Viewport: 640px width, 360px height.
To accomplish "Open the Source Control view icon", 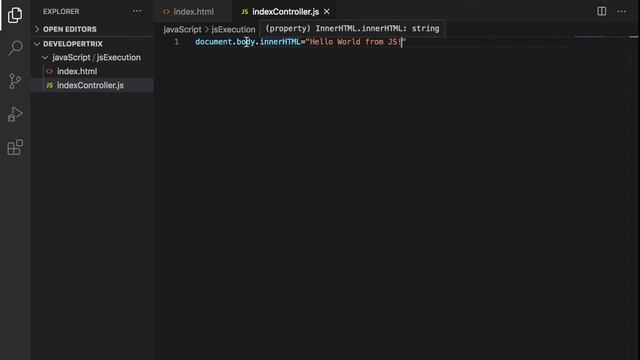I will pyautogui.click(x=15, y=81).
